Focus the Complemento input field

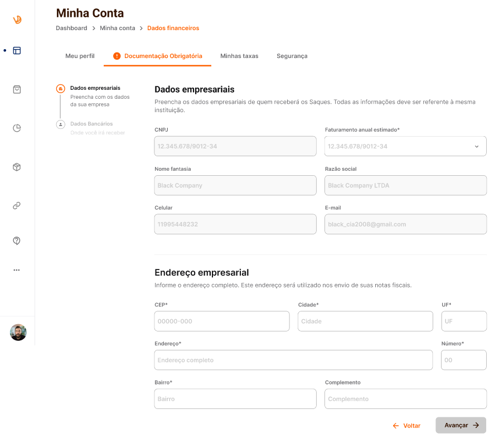[x=406, y=399]
